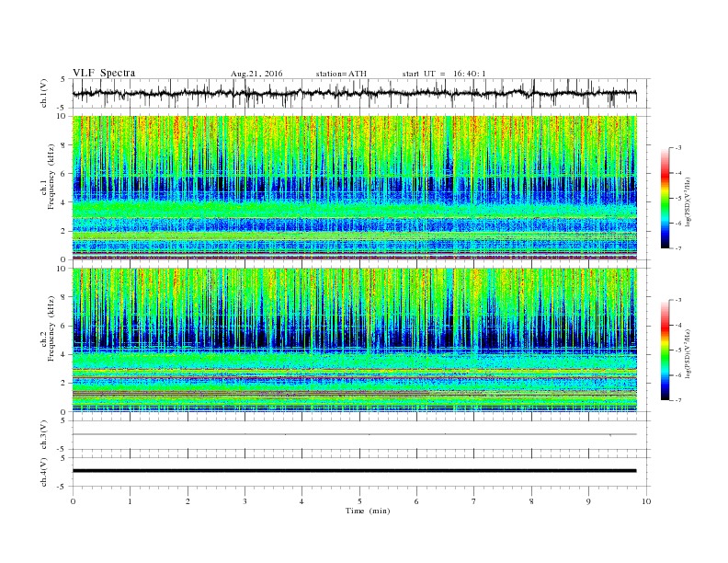728x563 pixels.
Task: Click the ch.2 spectrogram color bar
Action: click(x=665, y=350)
